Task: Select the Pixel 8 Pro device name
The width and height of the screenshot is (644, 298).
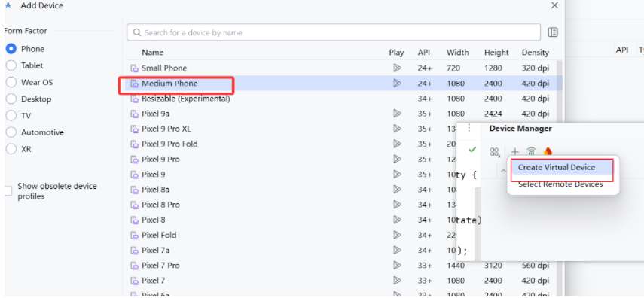Action: [160, 205]
